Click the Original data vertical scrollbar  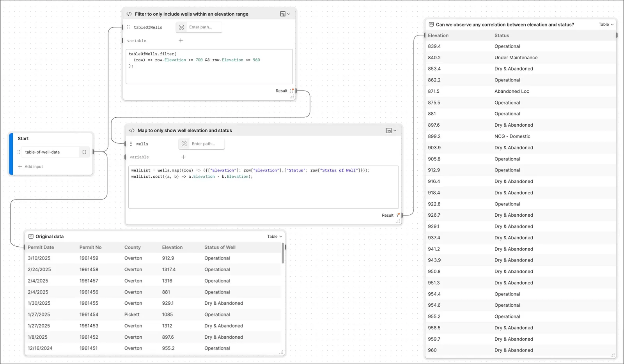click(x=282, y=253)
